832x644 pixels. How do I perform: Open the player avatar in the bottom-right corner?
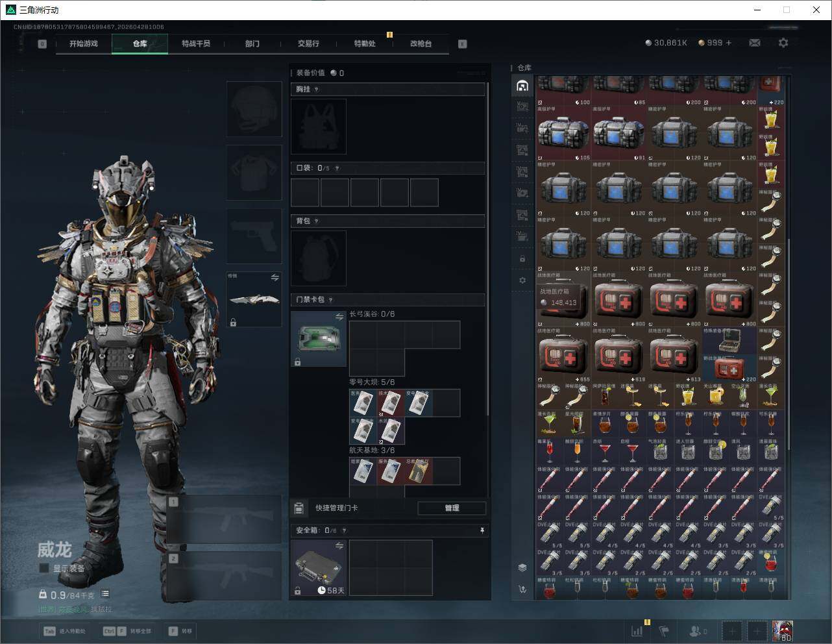pos(783,631)
